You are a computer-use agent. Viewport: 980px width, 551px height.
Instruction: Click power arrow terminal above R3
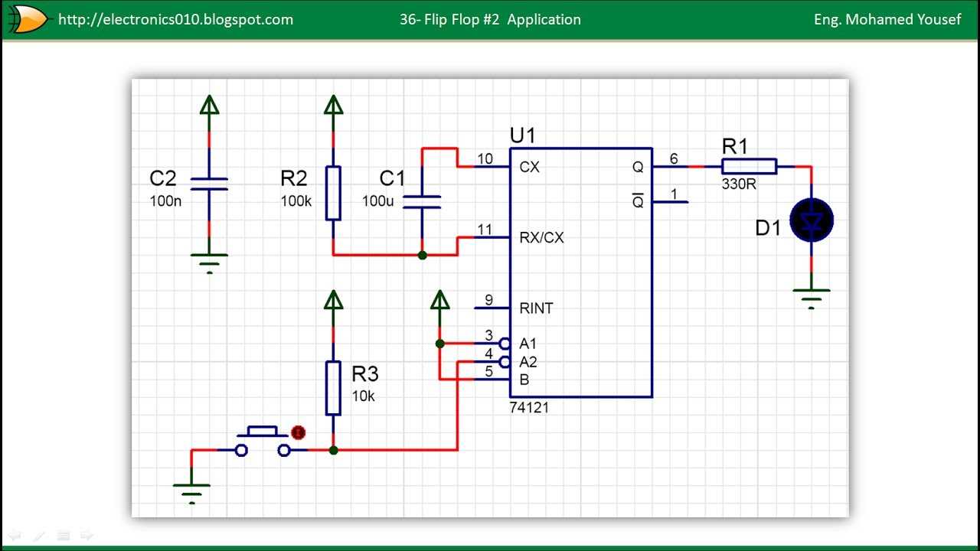(x=333, y=300)
